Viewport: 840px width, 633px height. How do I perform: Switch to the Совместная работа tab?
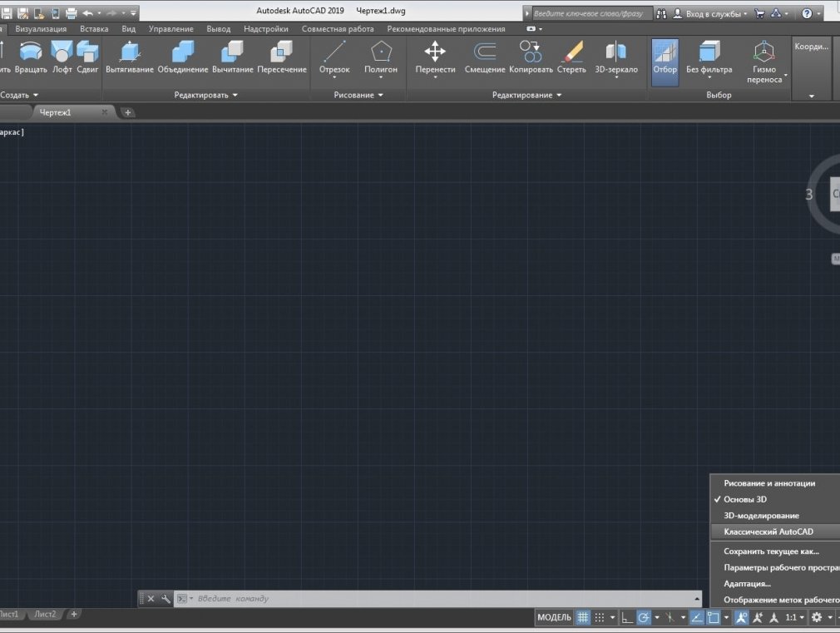pos(338,29)
